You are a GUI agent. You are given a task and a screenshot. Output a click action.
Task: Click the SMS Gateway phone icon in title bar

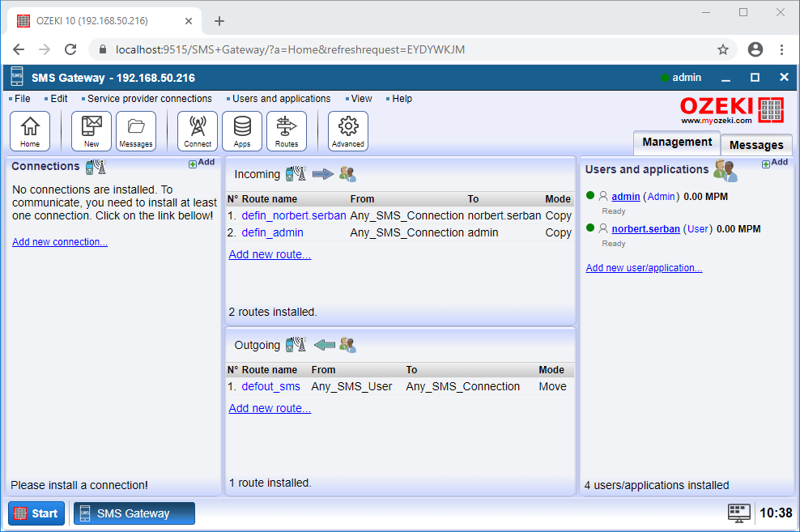[17, 77]
